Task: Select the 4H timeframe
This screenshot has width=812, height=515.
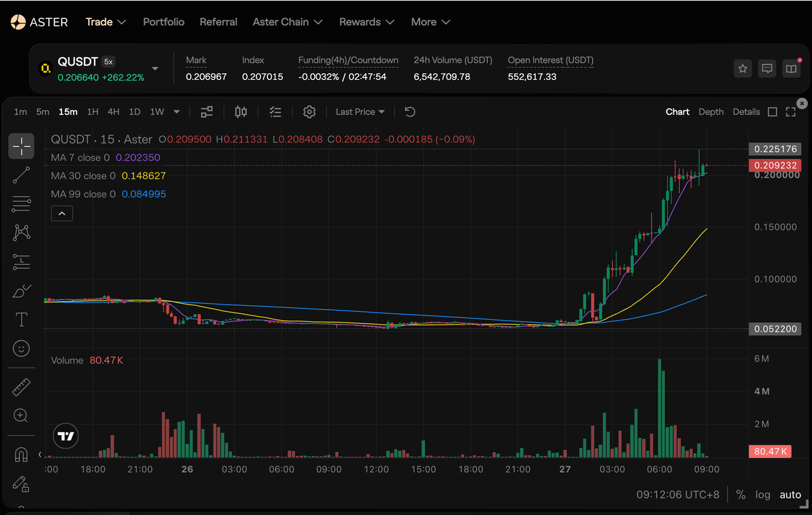Action: point(114,112)
